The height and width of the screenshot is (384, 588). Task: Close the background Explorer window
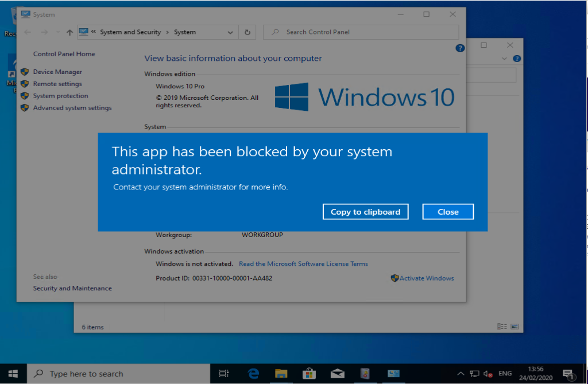(510, 45)
